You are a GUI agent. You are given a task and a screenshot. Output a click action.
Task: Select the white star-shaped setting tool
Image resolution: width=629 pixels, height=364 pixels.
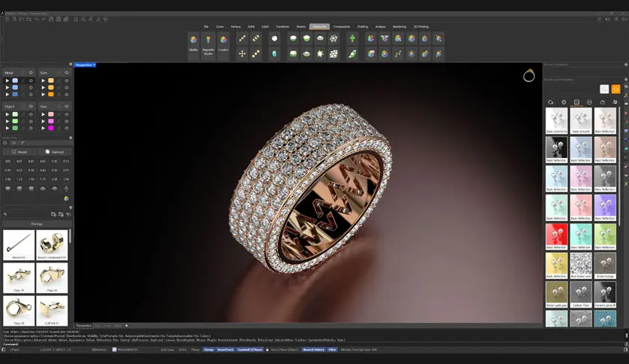pos(320,53)
